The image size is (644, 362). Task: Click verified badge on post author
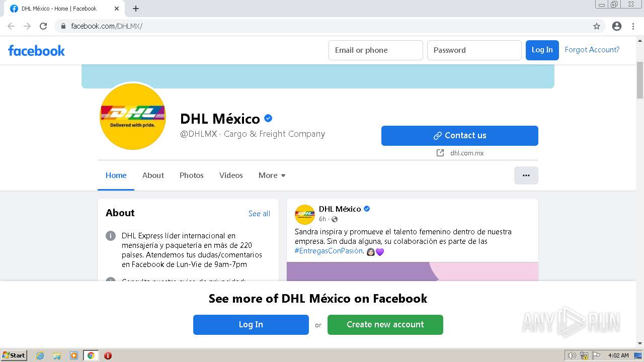367,209
